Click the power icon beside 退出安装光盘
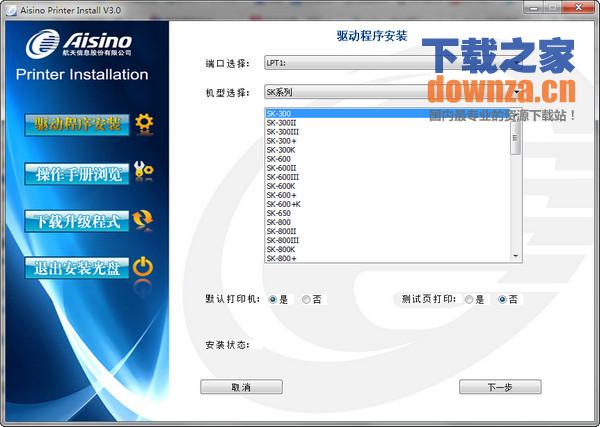The height and width of the screenshot is (427, 600). coord(143,267)
